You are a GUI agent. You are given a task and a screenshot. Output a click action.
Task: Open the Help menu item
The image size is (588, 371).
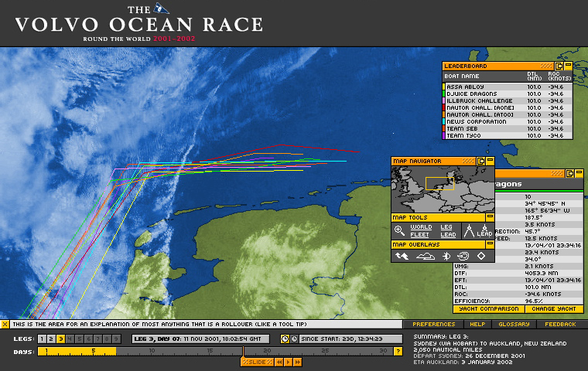(x=477, y=324)
